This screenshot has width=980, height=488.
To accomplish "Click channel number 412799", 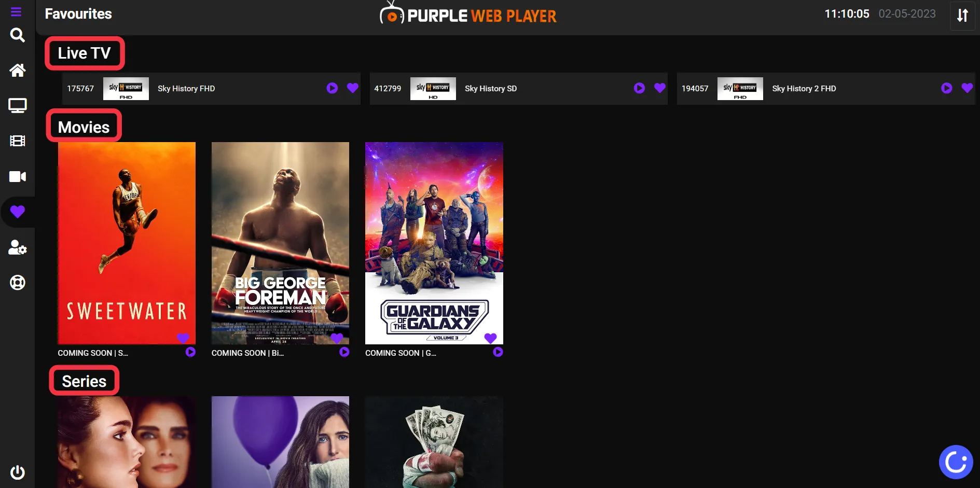I will [x=388, y=89].
